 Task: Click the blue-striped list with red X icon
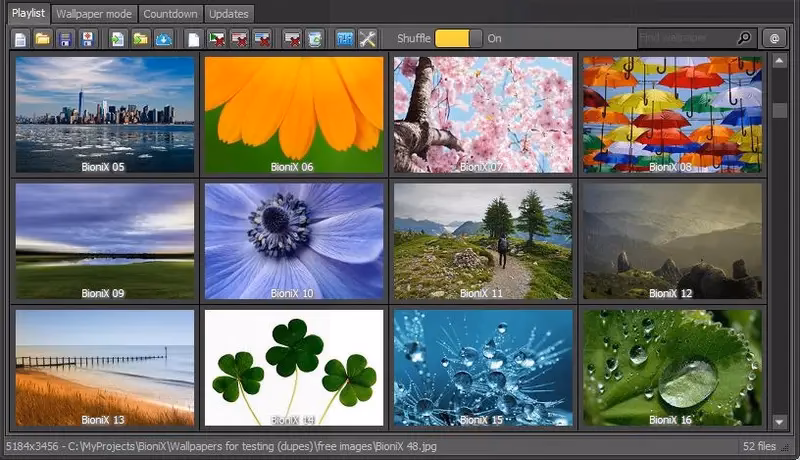pos(262,39)
